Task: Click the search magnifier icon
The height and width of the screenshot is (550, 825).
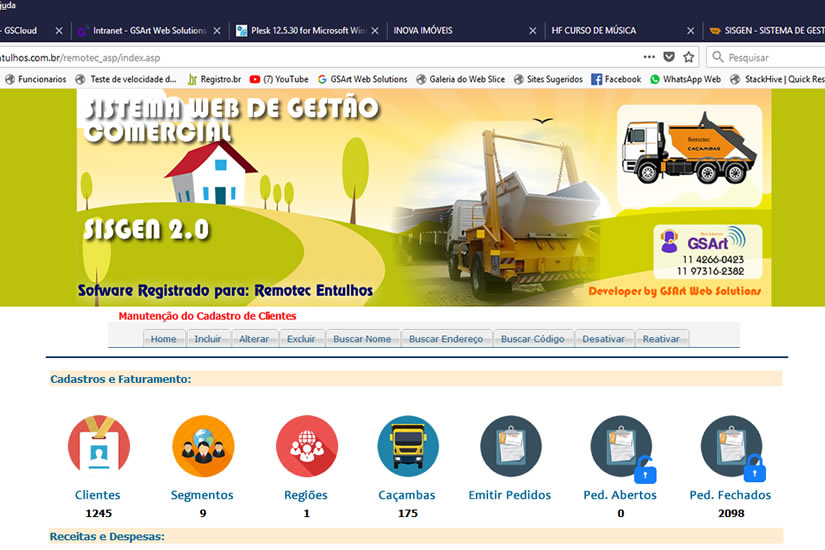Action: click(x=718, y=57)
